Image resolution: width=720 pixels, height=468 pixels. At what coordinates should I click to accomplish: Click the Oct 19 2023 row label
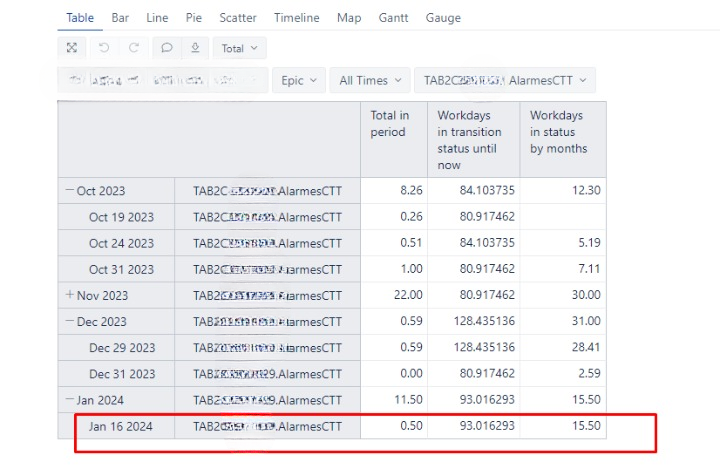pos(121,217)
